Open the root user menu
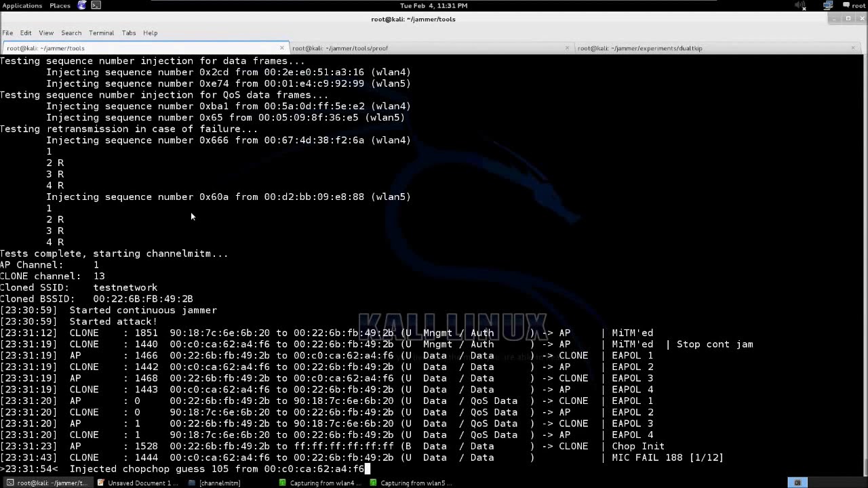 tap(853, 5)
